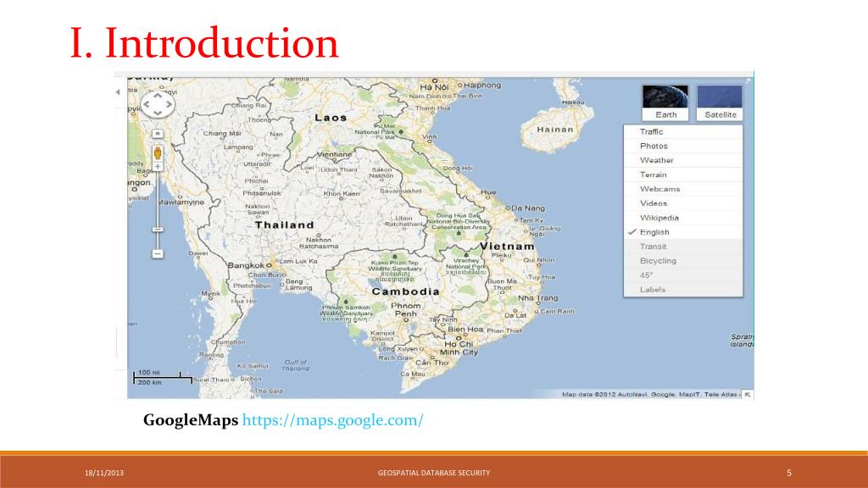The image size is (868, 488).
Task: Click the map data copyright text
Action: tap(649, 395)
